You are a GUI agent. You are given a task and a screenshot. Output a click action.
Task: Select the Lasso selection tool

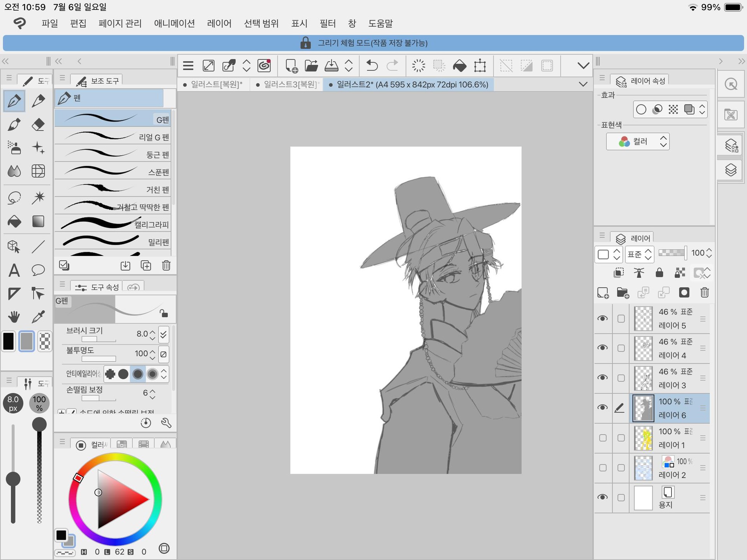point(14,198)
